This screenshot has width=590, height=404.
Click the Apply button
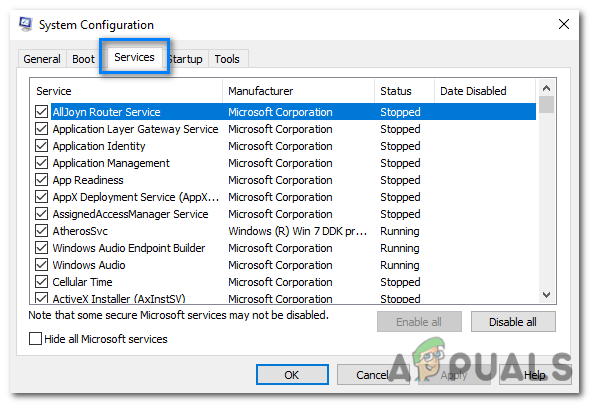click(454, 375)
